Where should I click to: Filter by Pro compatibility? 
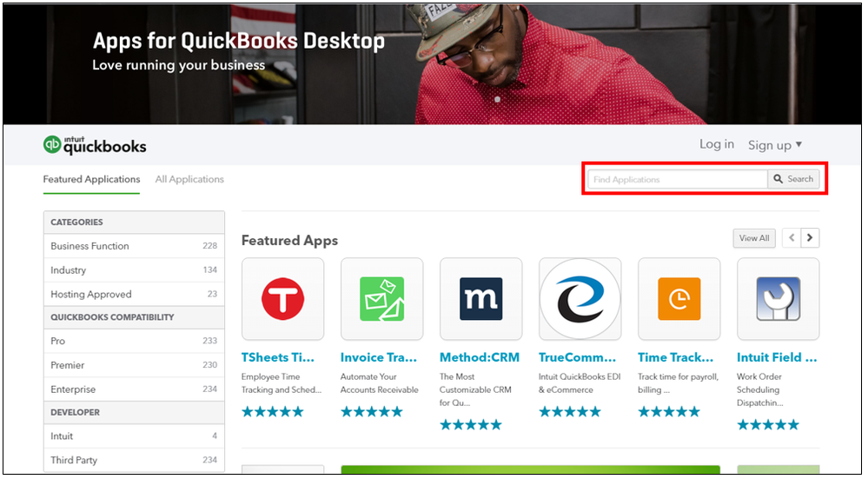[x=134, y=341]
